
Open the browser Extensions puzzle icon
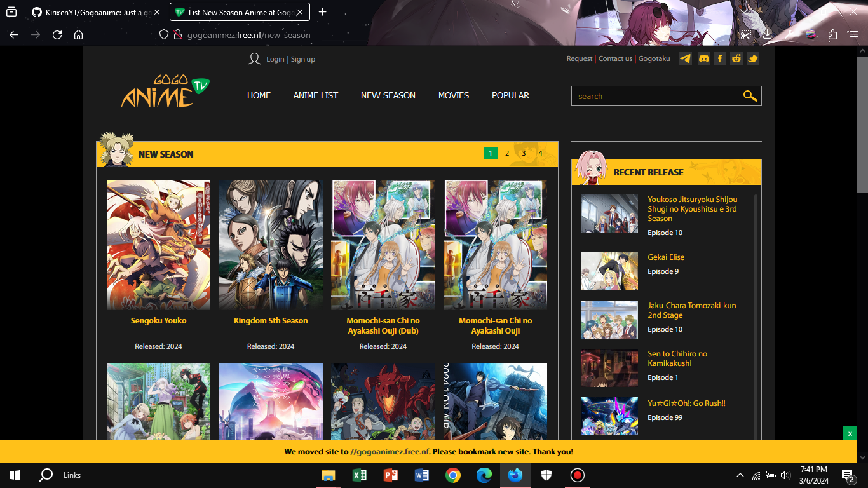pos(832,35)
